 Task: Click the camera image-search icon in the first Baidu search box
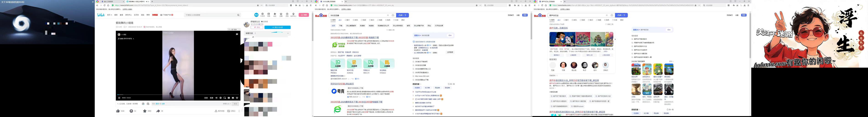[x=393, y=15]
